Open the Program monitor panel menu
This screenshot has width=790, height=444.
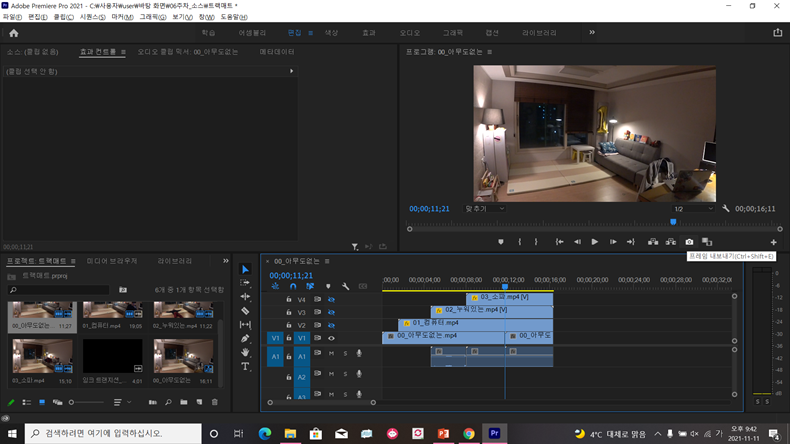489,52
